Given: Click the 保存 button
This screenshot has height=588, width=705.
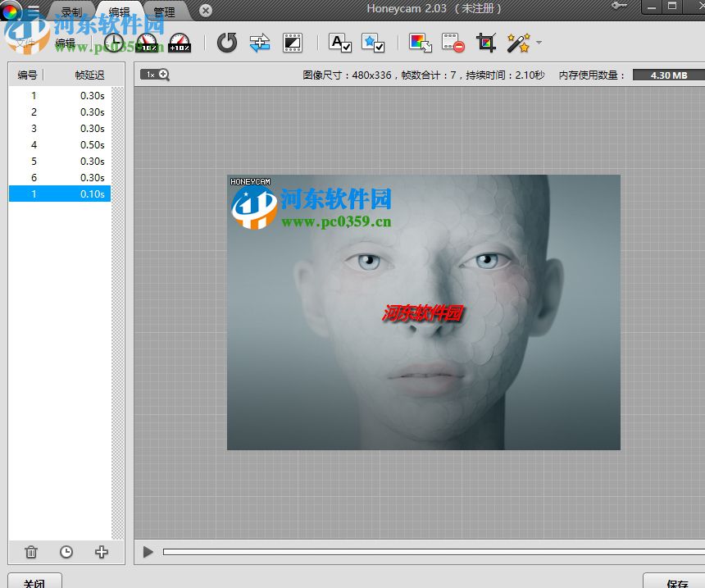Looking at the screenshot, I should point(677,582).
